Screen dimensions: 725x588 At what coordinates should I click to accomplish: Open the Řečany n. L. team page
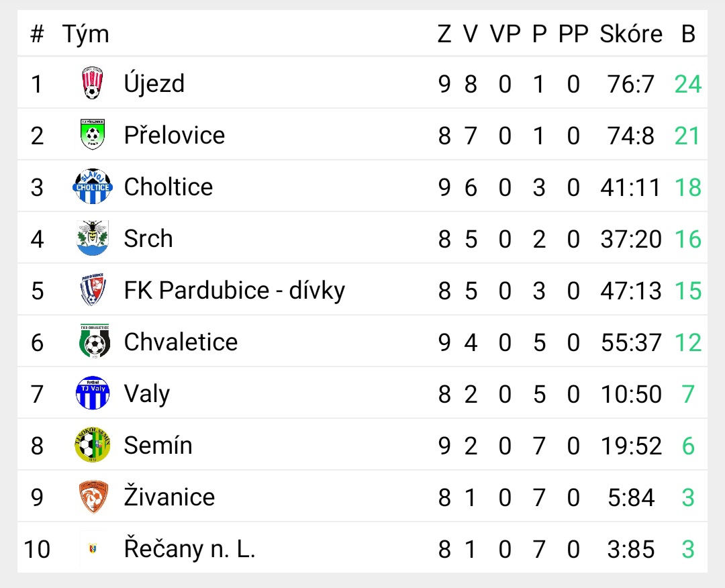189,548
